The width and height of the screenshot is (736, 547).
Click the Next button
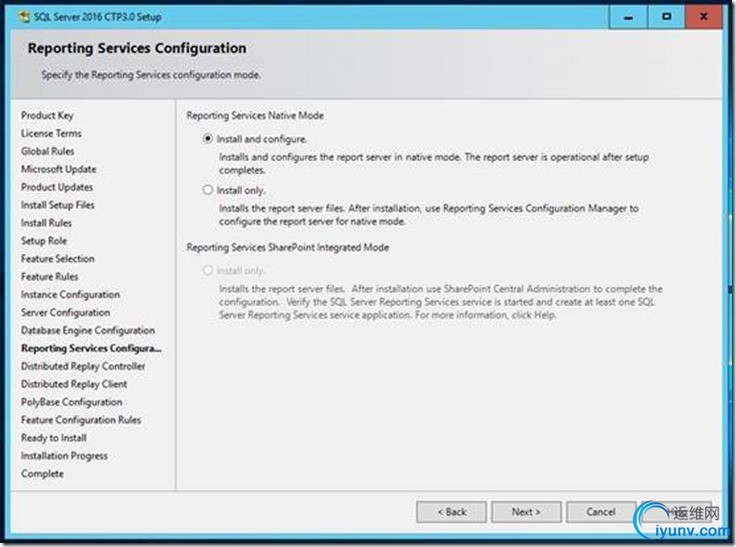tap(526, 512)
